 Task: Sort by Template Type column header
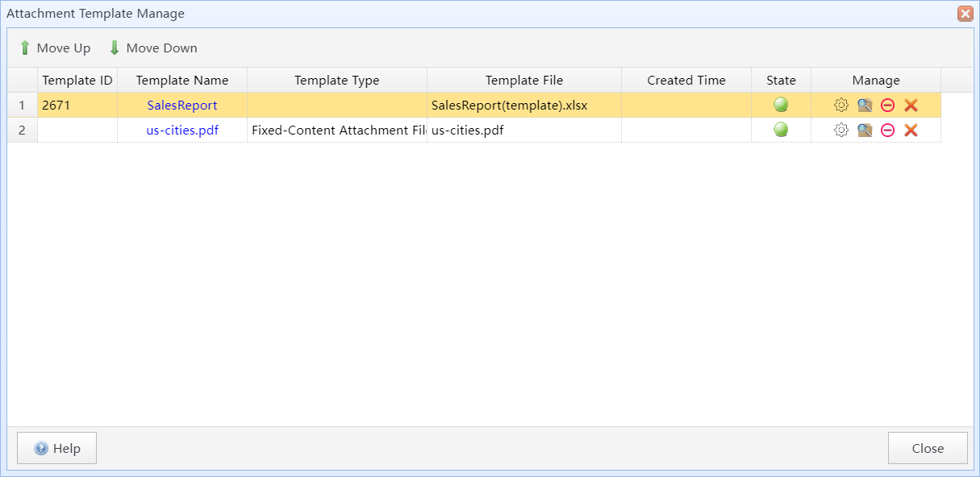coord(337,80)
